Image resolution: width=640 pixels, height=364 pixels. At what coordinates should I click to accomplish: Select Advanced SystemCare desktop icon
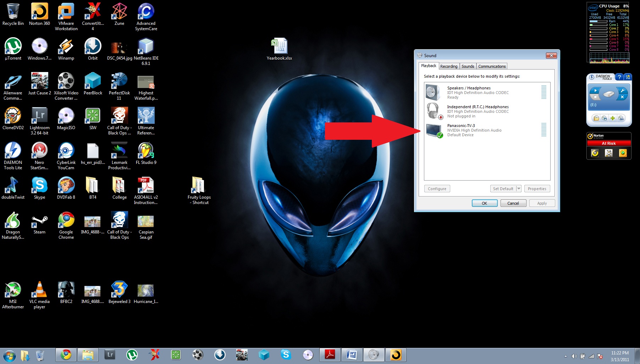(146, 17)
